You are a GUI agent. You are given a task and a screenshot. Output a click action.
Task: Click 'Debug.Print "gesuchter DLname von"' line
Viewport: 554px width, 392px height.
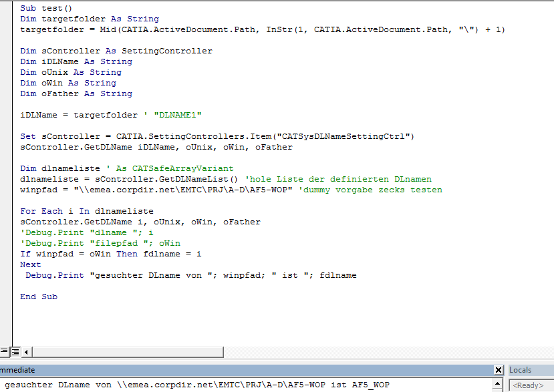[190, 275]
